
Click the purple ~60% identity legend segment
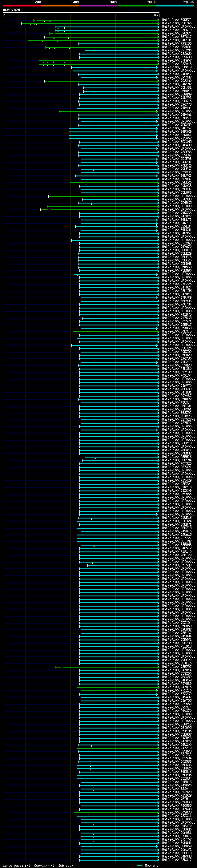99,6
